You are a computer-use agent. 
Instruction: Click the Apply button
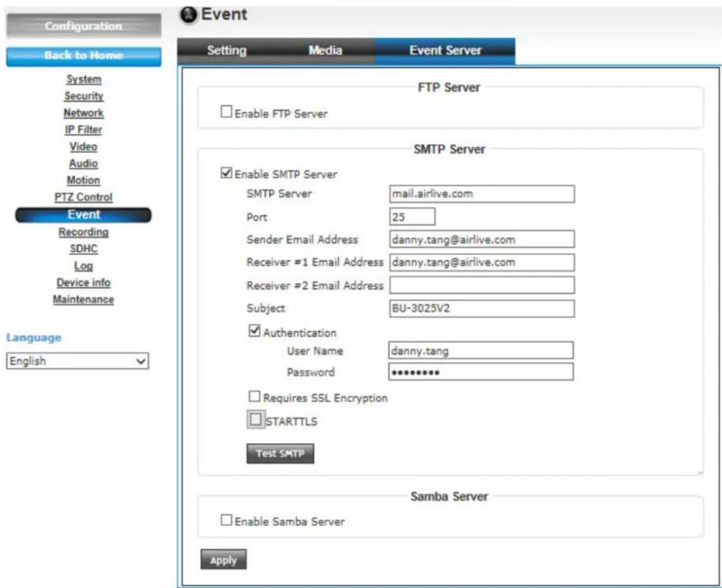coord(223,560)
